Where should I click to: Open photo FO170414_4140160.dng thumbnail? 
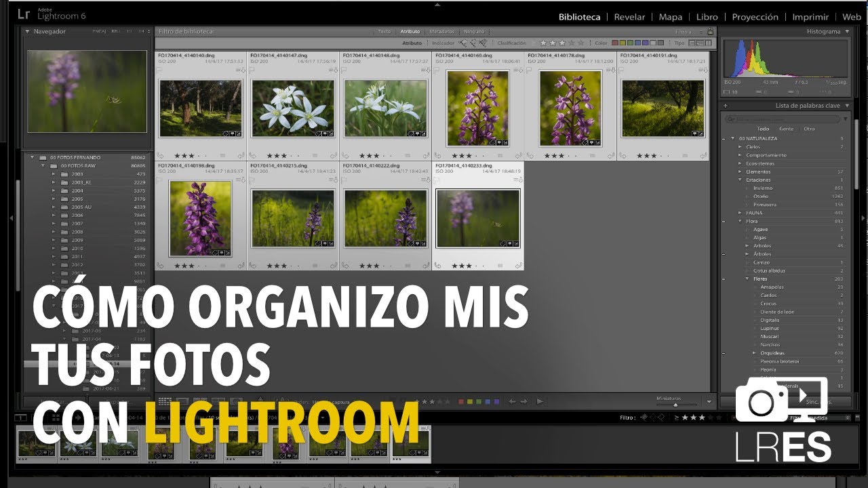[x=477, y=108]
